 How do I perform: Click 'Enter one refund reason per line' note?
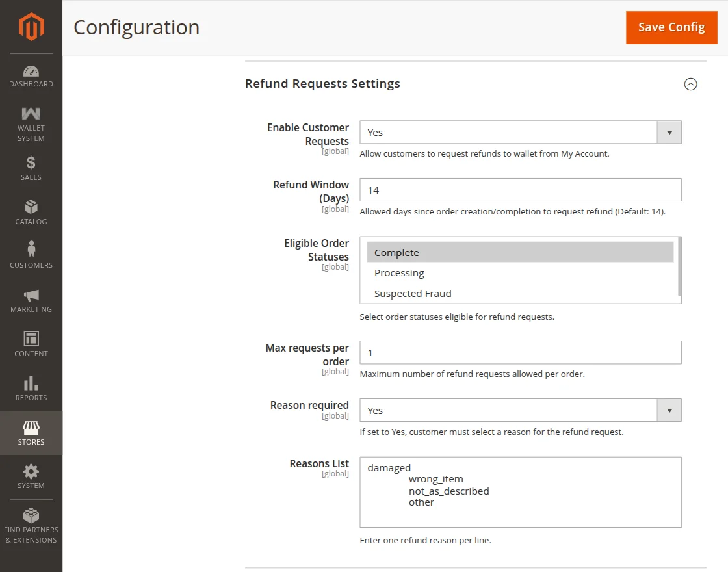[425, 540]
